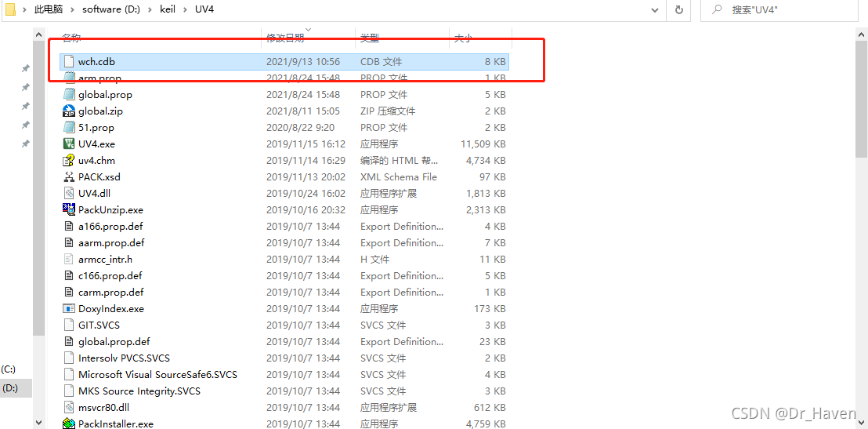Viewport: 868px width, 429px height.
Task: Select file name DoxyIndex.exe
Action: point(111,309)
